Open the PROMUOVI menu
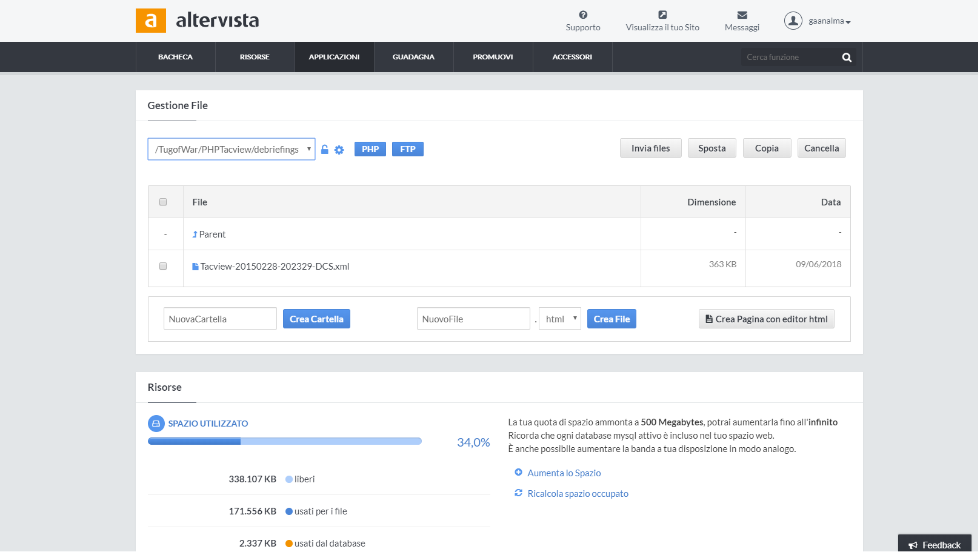Viewport: 980px width, 552px height. click(493, 57)
